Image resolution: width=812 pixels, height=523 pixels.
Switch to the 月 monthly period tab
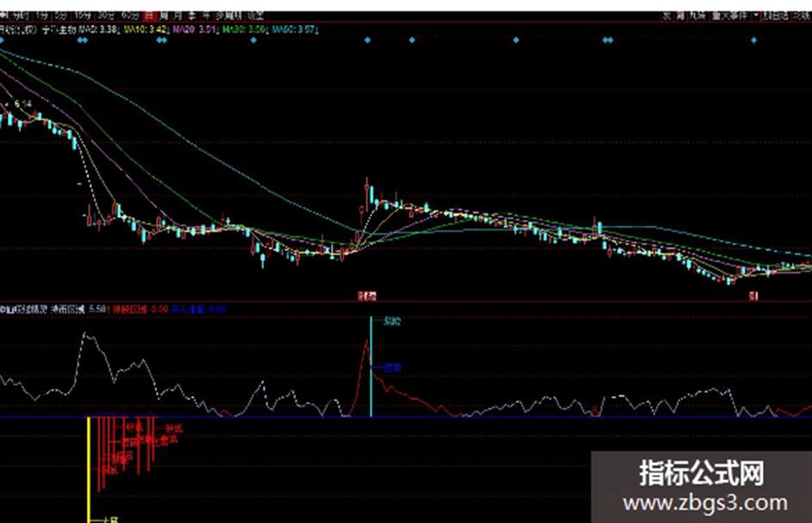click(178, 15)
